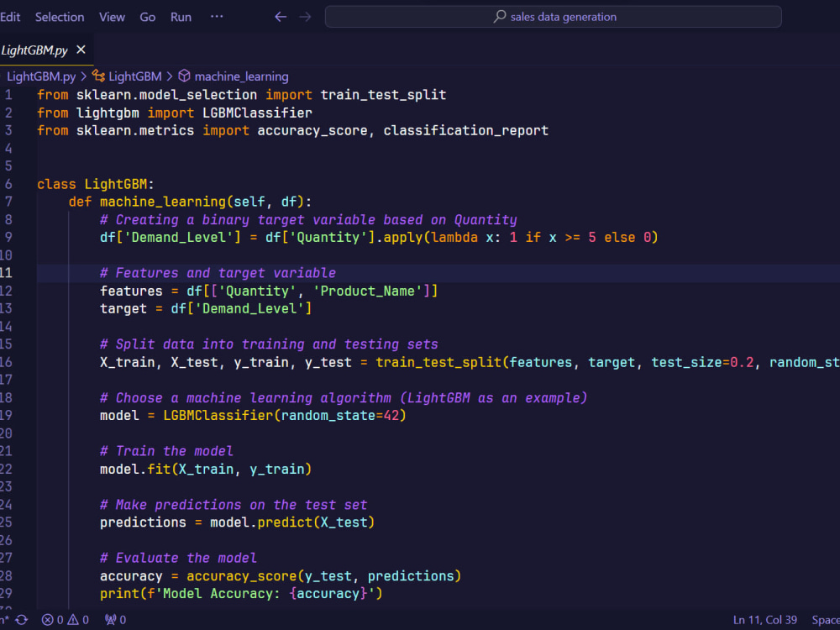Click 'print' on line 29
840x630 pixels.
click(119, 594)
